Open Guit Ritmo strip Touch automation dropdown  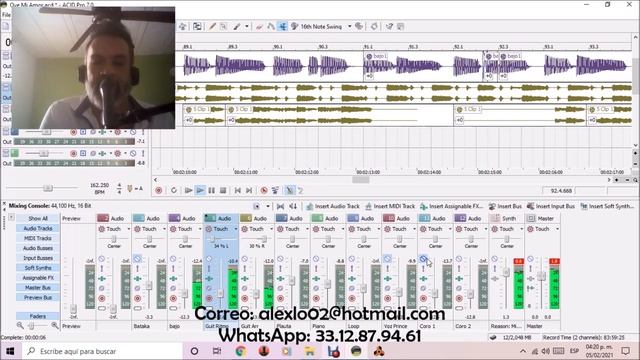pyautogui.click(x=236, y=229)
